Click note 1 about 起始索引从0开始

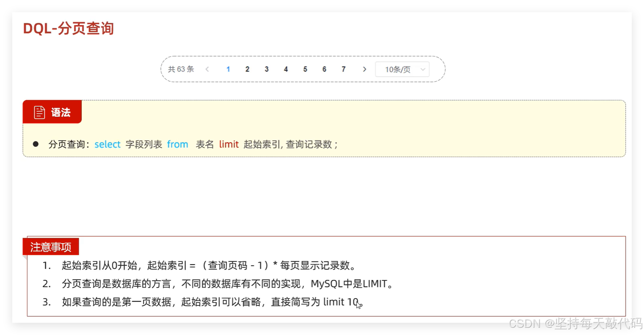coord(209,265)
